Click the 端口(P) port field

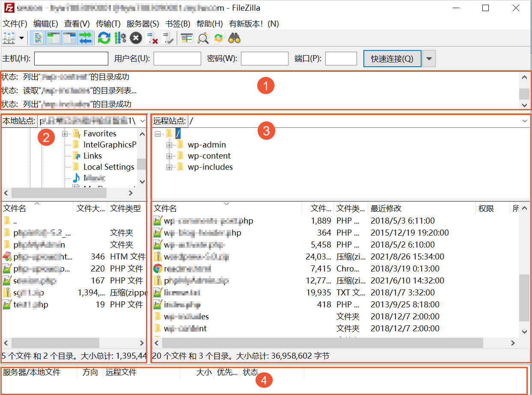(341, 59)
